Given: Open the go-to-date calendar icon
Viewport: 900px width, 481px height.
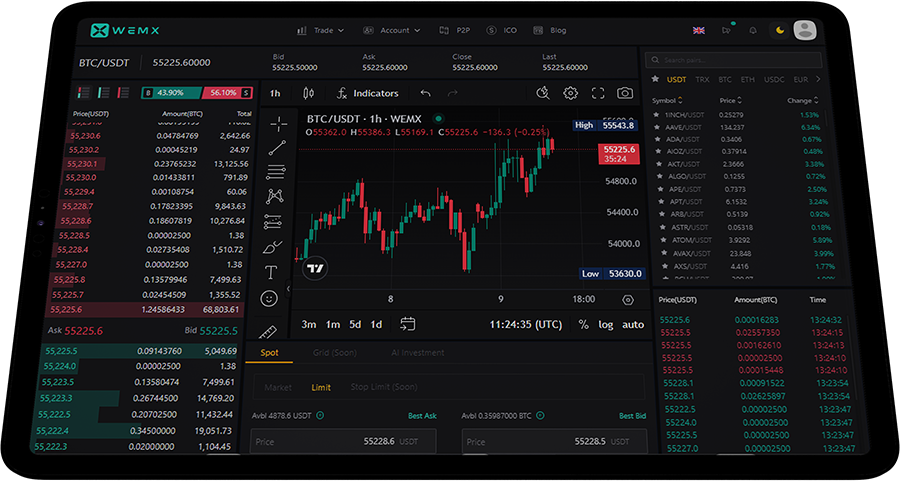Looking at the screenshot, I should 408,324.
